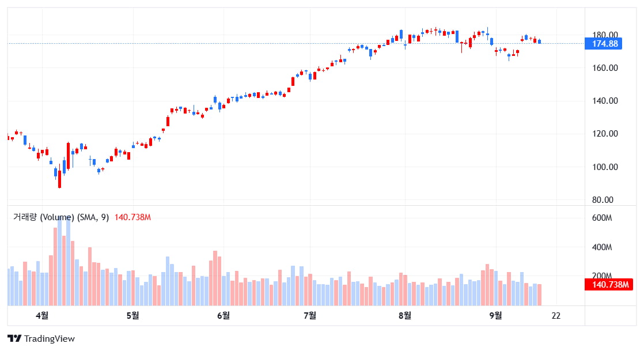Click the 400M volume scale label

click(602, 247)
